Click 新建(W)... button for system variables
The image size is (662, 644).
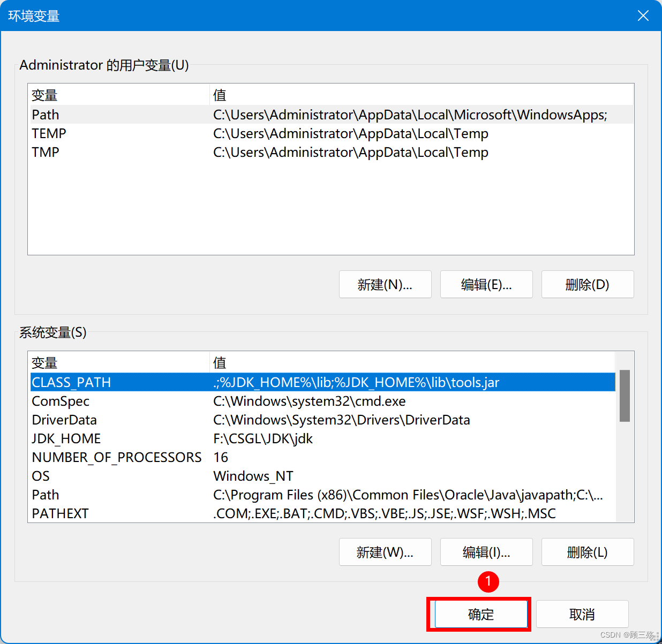(385, 552)
